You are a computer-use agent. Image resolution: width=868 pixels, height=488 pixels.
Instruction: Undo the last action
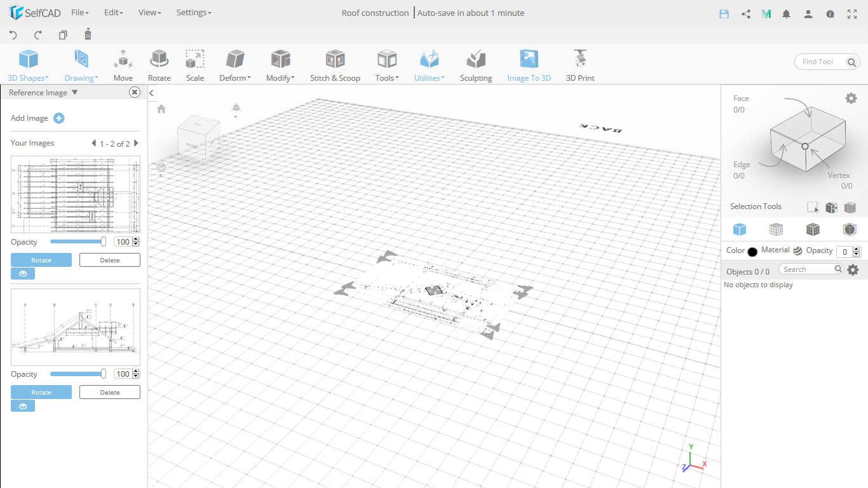point(13,35)
